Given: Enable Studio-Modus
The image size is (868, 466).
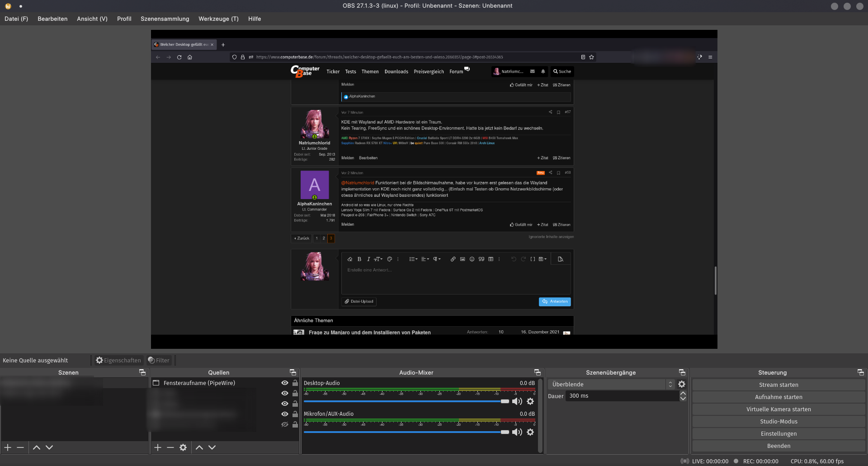Looking at the screenshot, I should (778, 421).
